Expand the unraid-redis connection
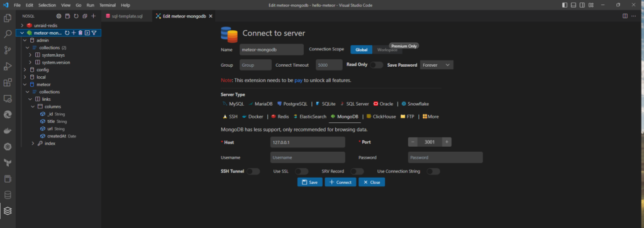 pos(22,26)
